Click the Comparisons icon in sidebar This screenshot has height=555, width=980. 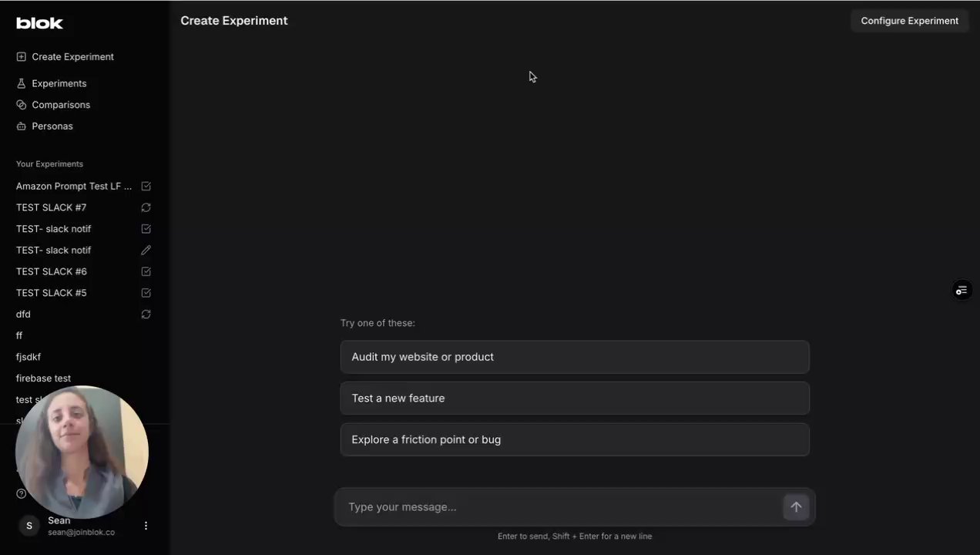pos(21,105)
